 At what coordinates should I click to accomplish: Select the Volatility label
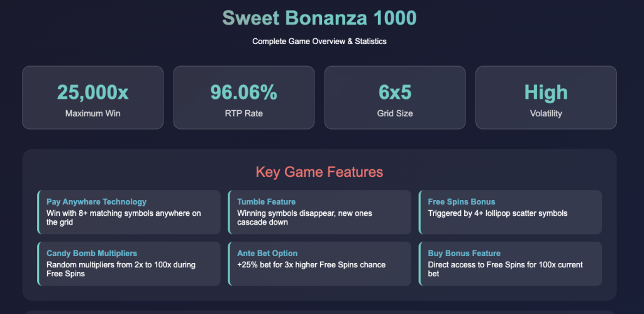pyautogui.click(x=546, y=114)
